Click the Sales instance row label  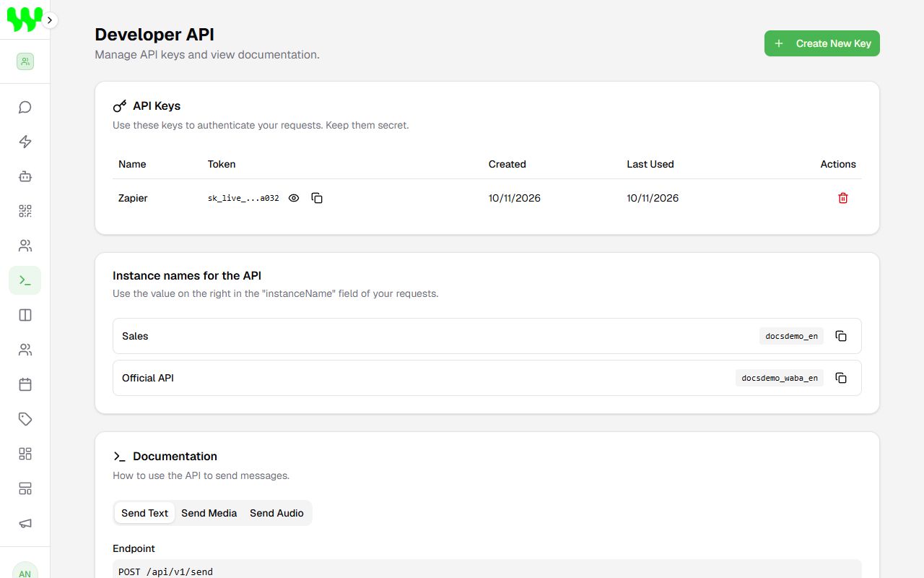(135, 336)
